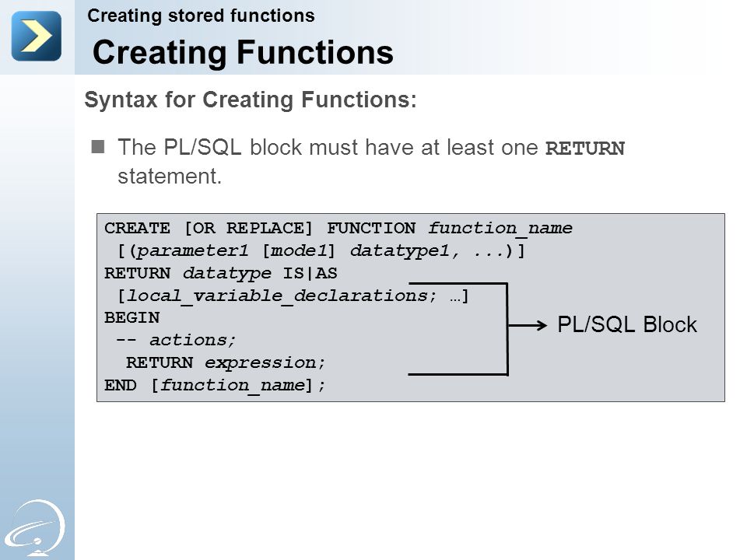Image resolution: width=747 pixels, height=560 pixels.
Task: Click the word "statement." in the bullet
Action: [x=170, y=177]
